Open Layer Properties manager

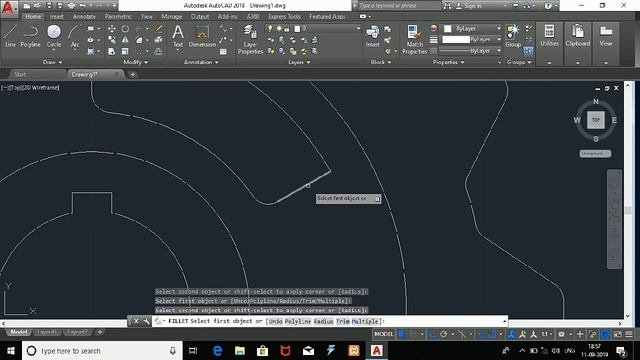point(250,40)
